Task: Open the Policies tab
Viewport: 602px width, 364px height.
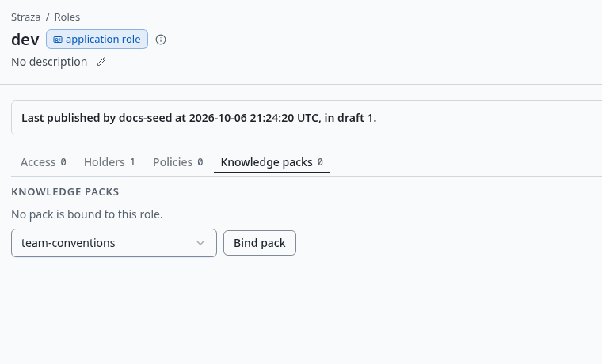Action: click(177, 162)
